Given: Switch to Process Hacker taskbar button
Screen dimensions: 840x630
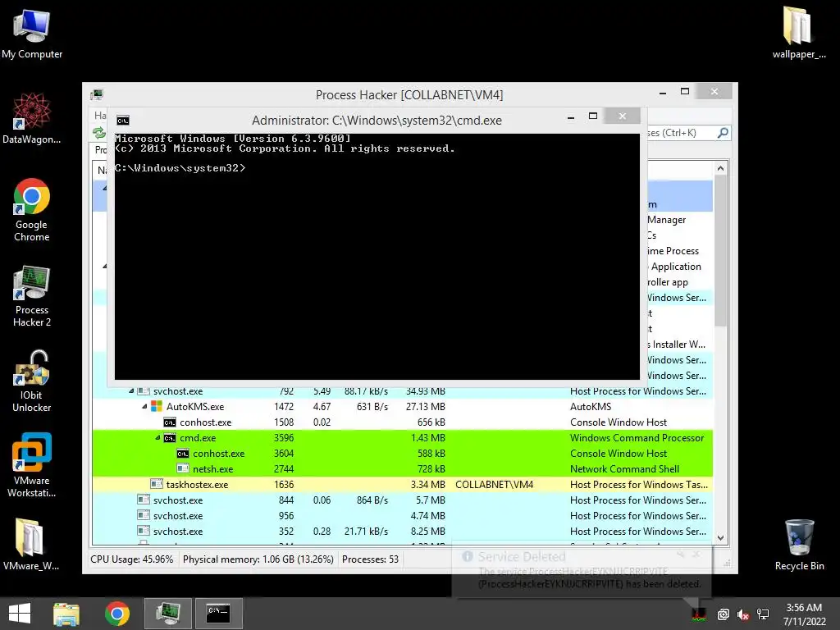Looking at the screenshot, I should click(x=167, y=614).
